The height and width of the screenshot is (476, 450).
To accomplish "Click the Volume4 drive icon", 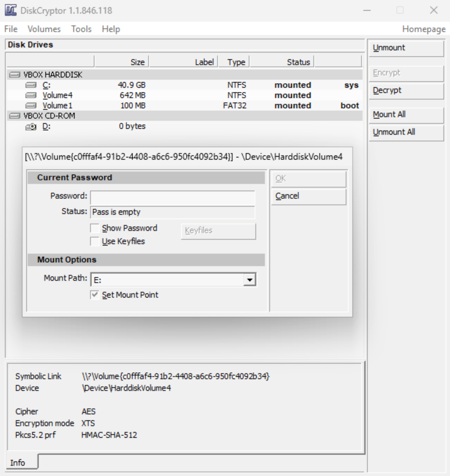I will point(31,95).
